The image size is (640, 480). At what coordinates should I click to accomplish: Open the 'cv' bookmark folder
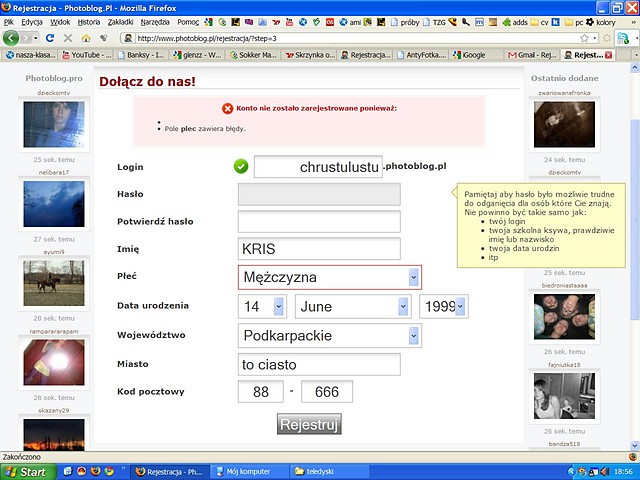[x=539, y=22]
